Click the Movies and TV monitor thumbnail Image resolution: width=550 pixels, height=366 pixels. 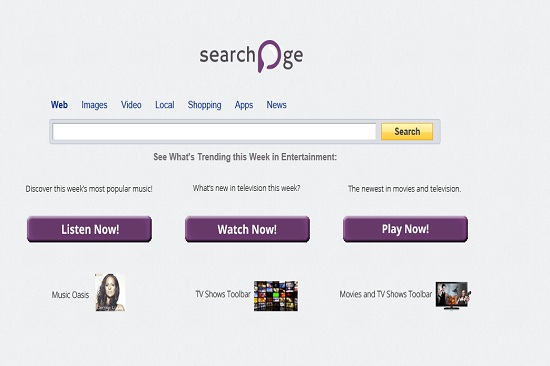tap(453, 295)
